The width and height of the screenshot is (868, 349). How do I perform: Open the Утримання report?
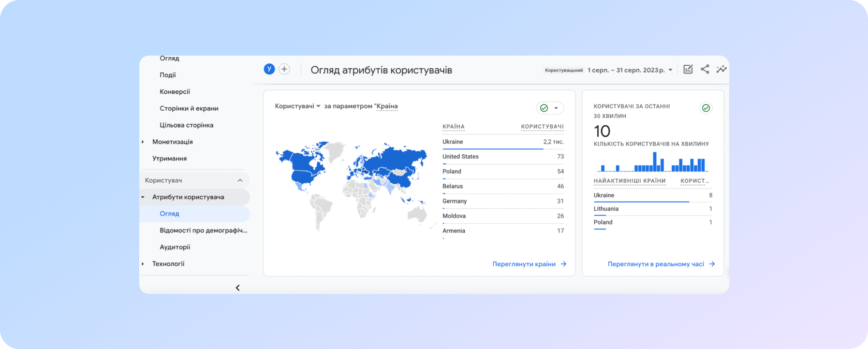(x=169, y=159)
